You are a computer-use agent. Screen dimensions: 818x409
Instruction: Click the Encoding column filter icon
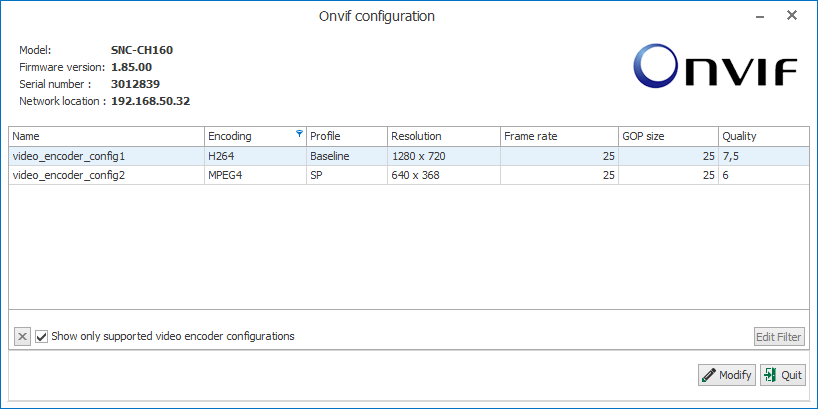[x=299, y=134]
